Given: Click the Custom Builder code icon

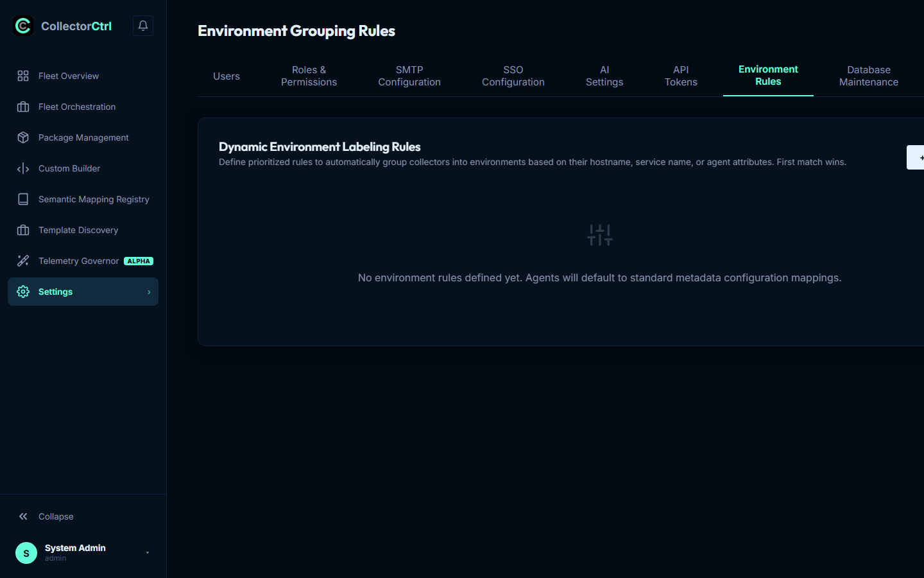Looking at the screenshot, I should point(23,168).
